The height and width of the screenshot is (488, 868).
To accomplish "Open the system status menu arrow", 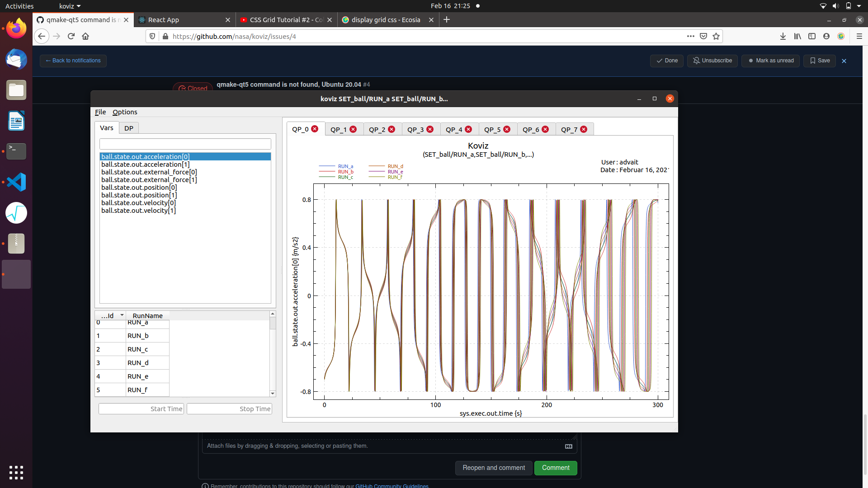I will pyautogui.click(x=859, y=6).
